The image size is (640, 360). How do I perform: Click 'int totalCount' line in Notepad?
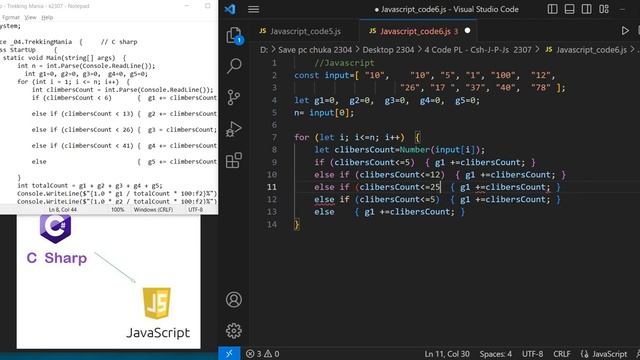90,185
